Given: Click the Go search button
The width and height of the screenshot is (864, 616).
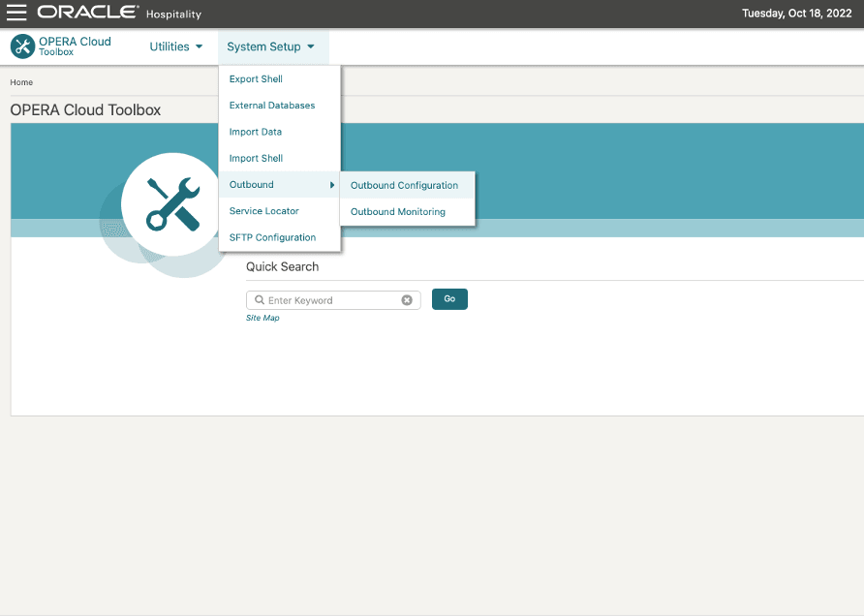Looking at the screenshot, I should pos(448,299).
